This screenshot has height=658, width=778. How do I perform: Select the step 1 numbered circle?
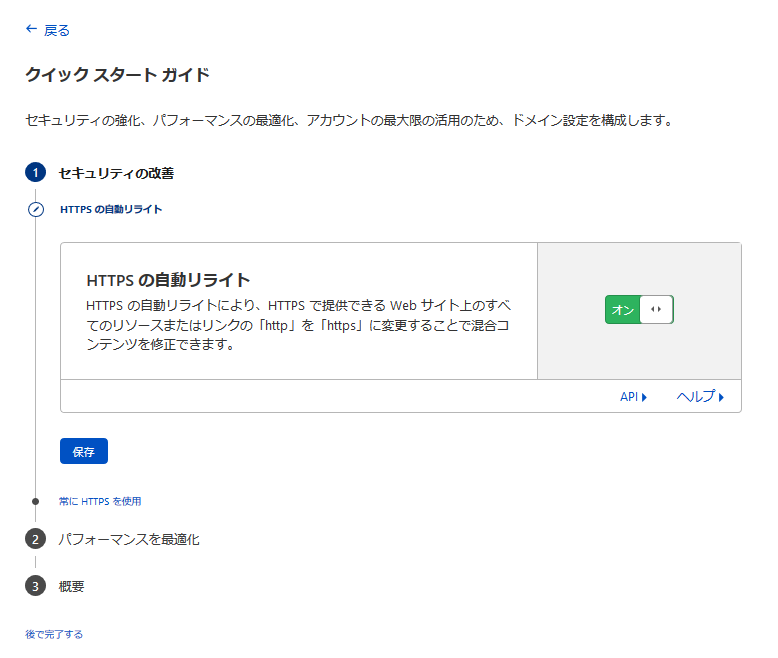tap(35, 173)
